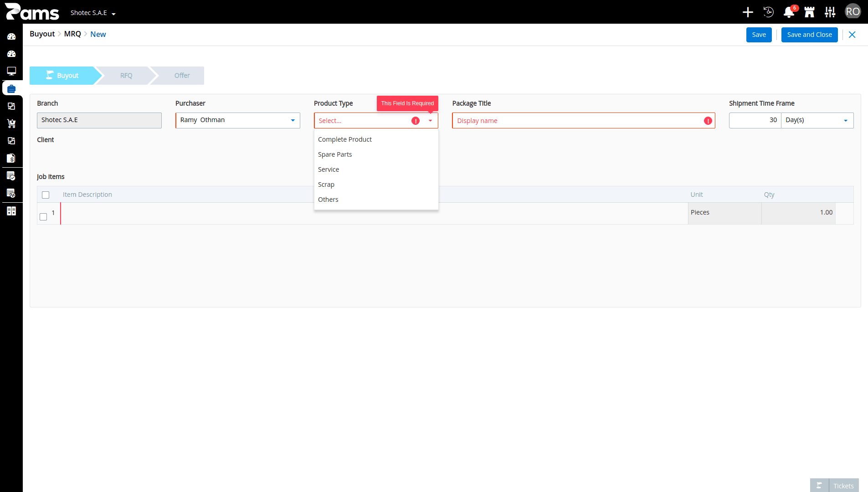This screenshot has width=868, height=492.
Task: Click the Package Title input field
Action: [583, 121]
